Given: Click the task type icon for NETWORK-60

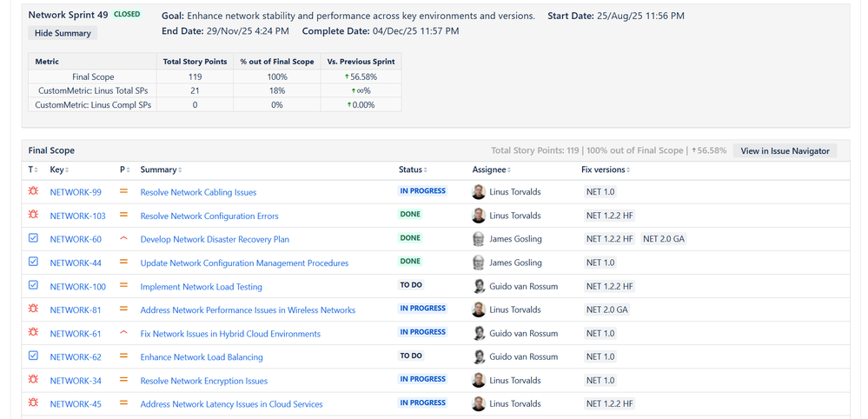Looking at the screenshot, I should [33, 238].
